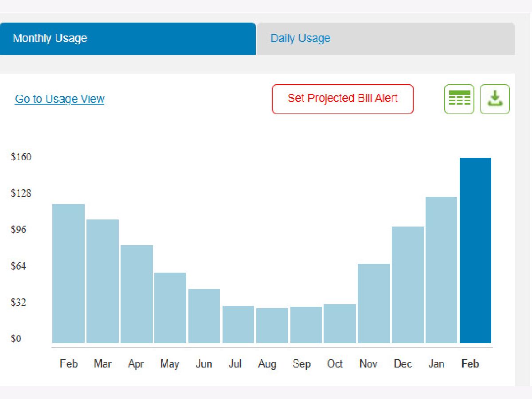Image resolution: width=532 pixels, height=399 pixels.
Task: Click the Oct usage bar
Action: [x=340, y=323]
